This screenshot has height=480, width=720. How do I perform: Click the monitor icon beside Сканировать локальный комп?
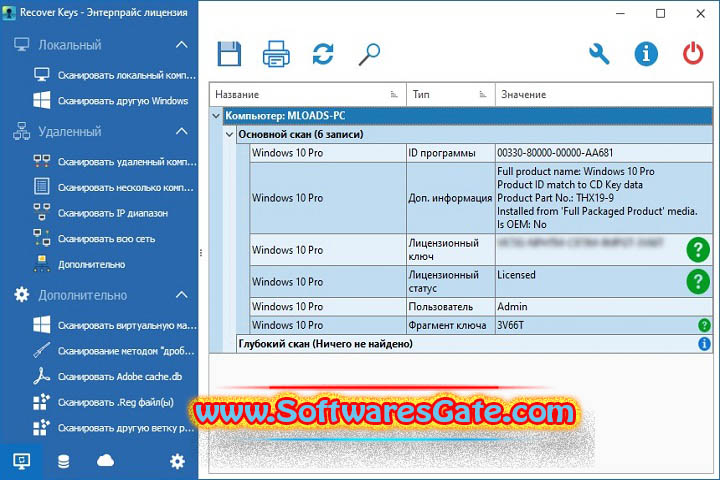coord(42,75)
